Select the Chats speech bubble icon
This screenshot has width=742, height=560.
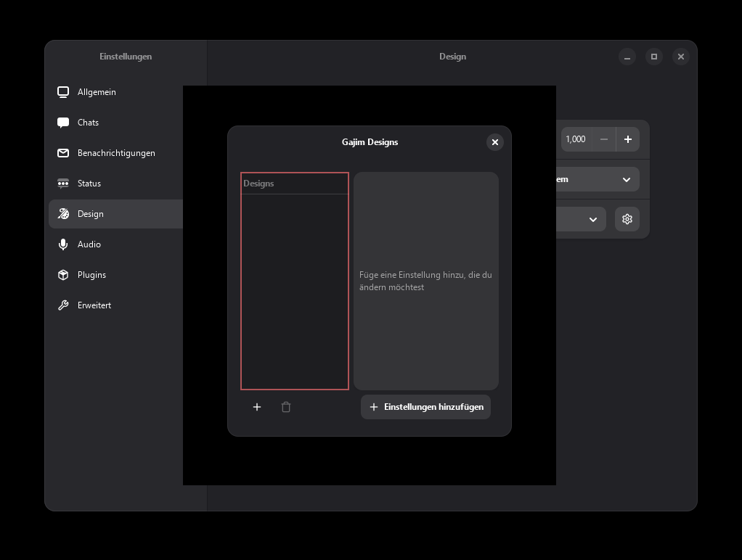point(63,123)
